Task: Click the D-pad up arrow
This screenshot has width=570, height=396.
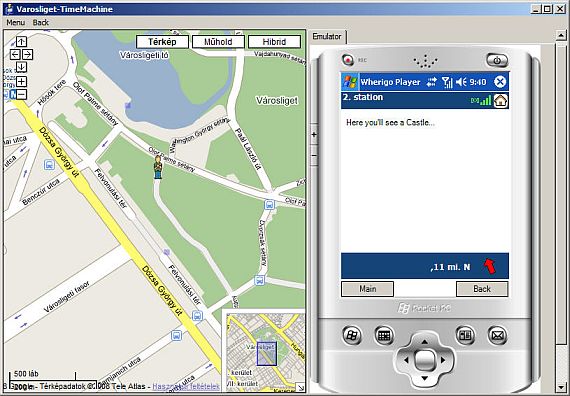Action: (424, 342)
